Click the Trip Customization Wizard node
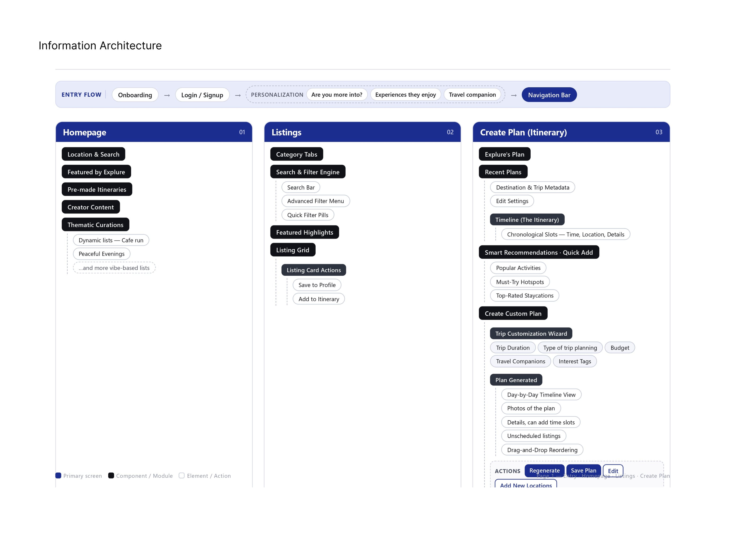This screenshot has height=534, width=756. pos(531,333)
